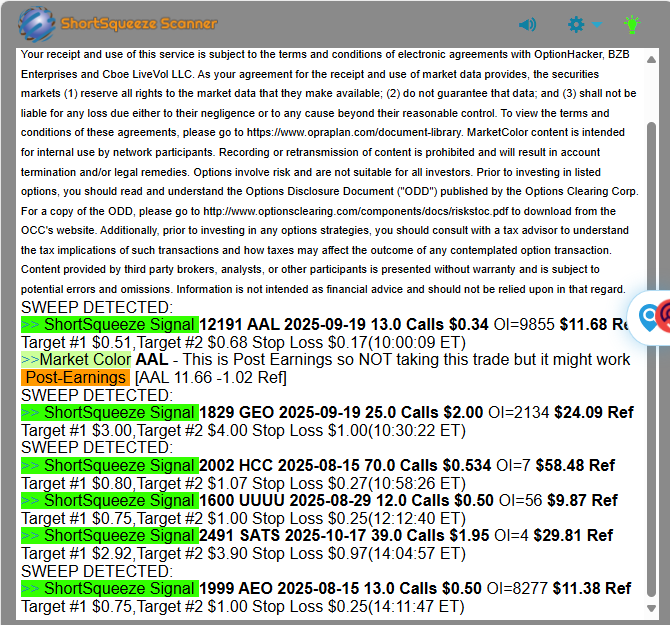Click the ShortSqueeze Scanner globe logo
This screenshot has height=625, width=670.
click(x=37, y=23)
